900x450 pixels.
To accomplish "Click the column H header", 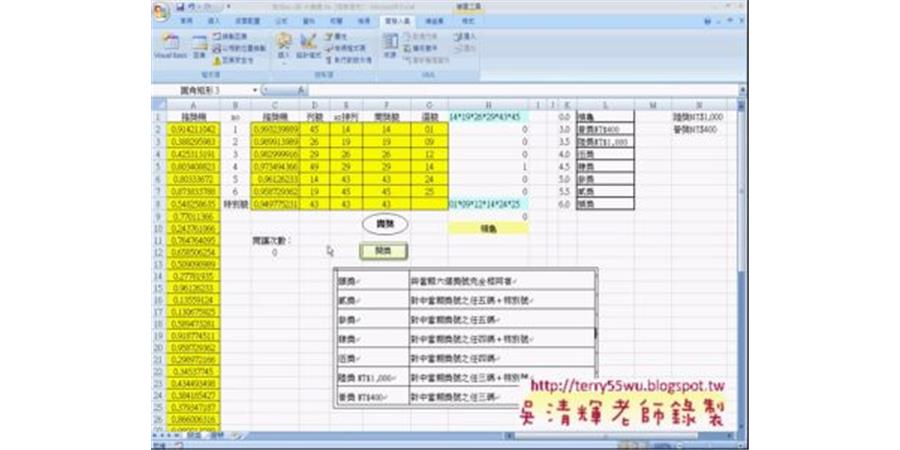I will [x=488, y=104].
